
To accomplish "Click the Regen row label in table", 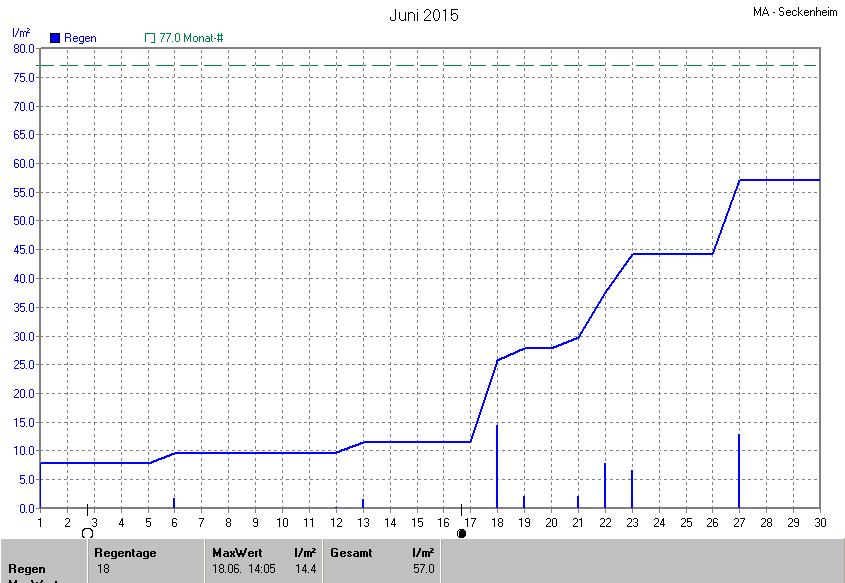I will [x=27, y=569].
